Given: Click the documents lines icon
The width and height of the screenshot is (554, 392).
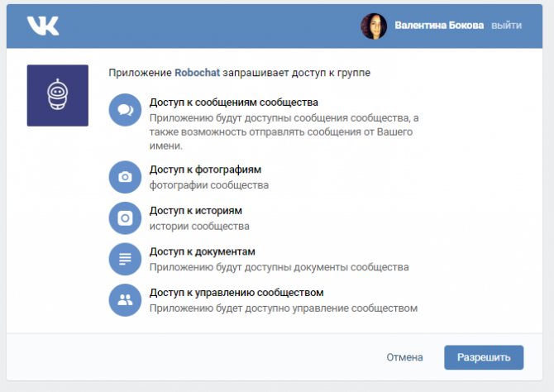Looking at the screenshot, I should coord(125,259).
